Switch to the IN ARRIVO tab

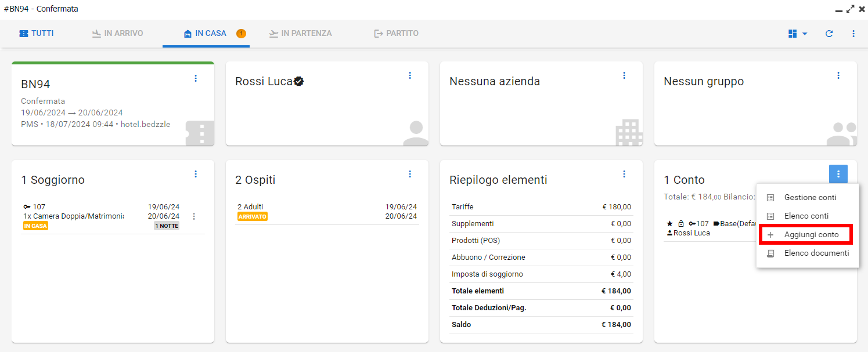[118, 34]
